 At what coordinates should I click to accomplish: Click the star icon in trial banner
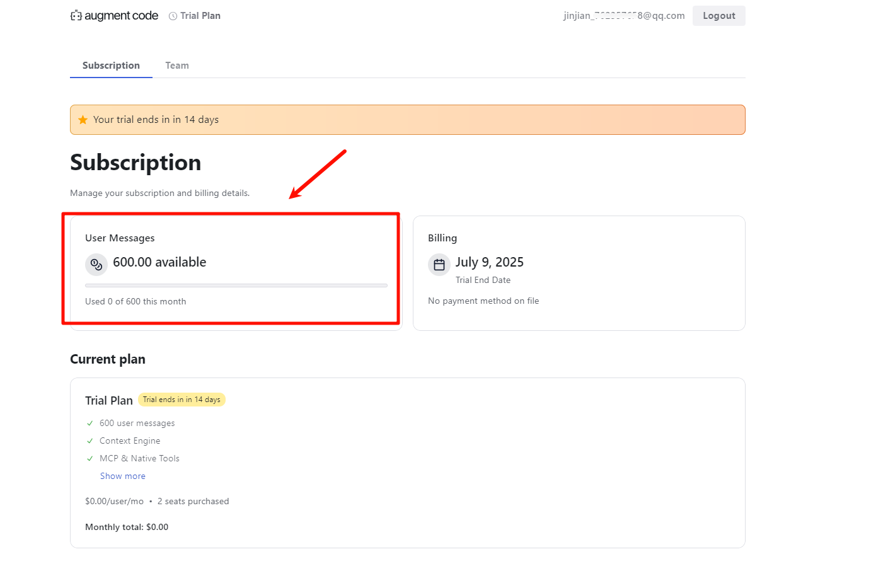83,120
